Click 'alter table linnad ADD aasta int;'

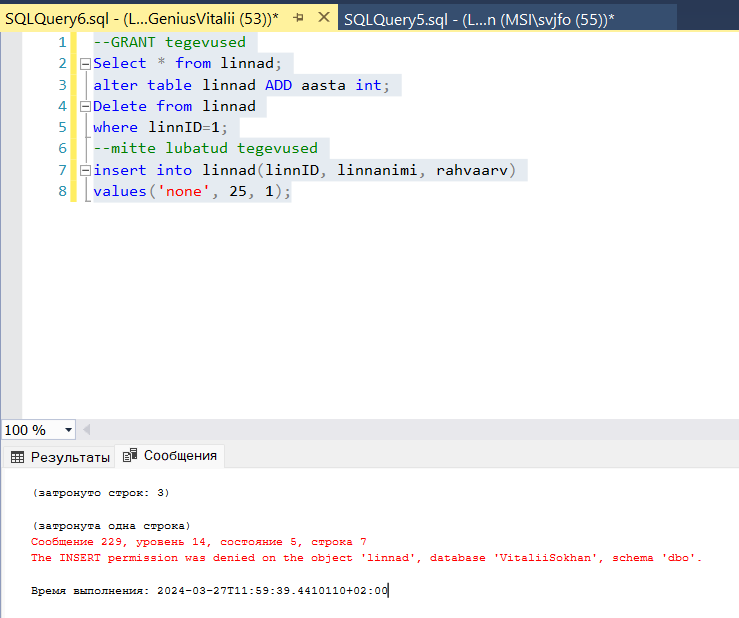(241, 85)
